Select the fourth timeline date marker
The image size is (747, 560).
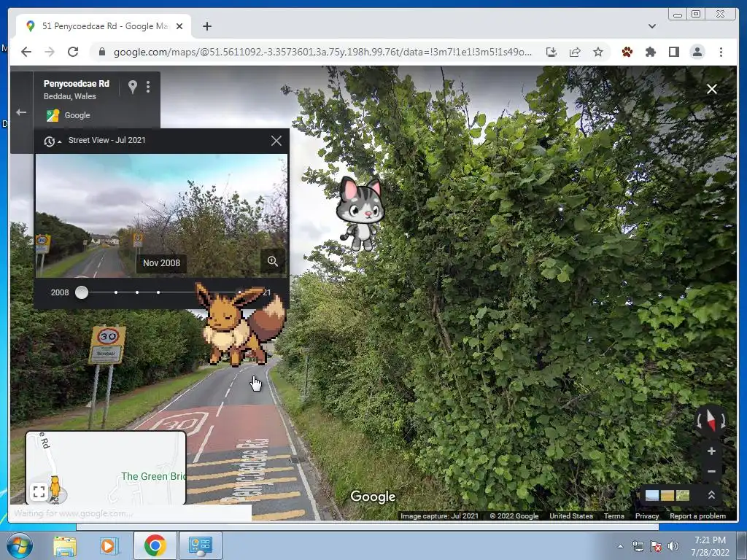click(x=158, y=292)
